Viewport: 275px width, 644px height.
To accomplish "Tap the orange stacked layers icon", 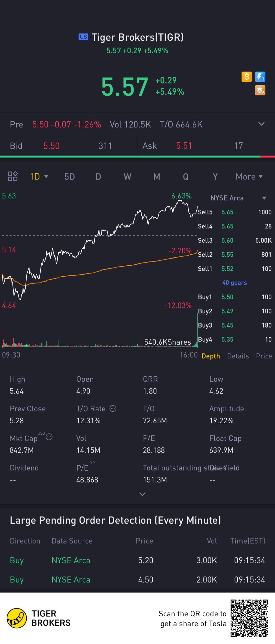I will pos(260,90).
